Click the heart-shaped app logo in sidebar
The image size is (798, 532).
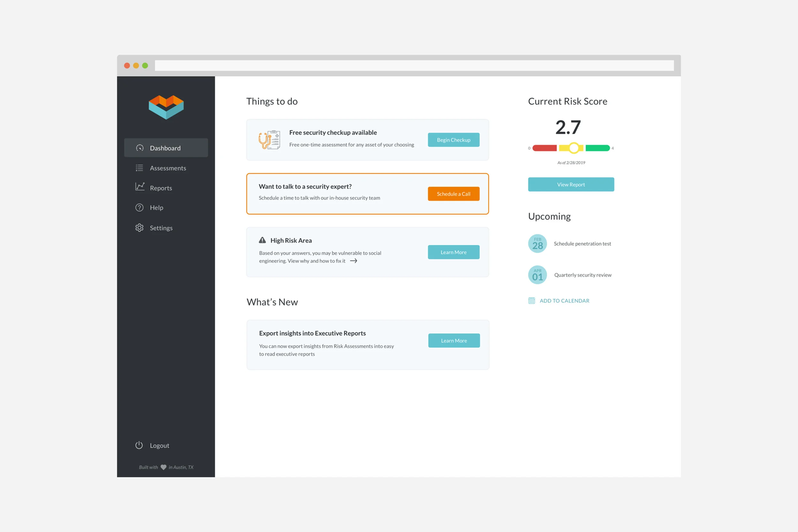(x=166, y=107)
